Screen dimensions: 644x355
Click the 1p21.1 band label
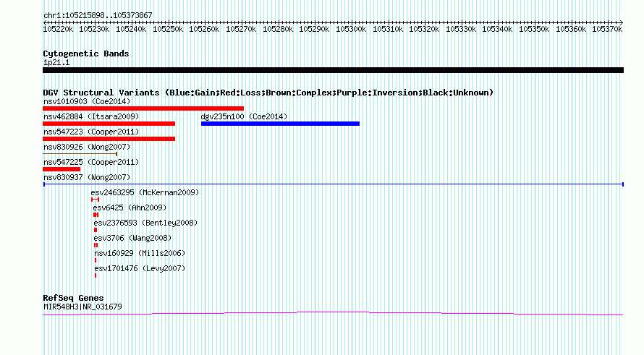coord(56,62)
